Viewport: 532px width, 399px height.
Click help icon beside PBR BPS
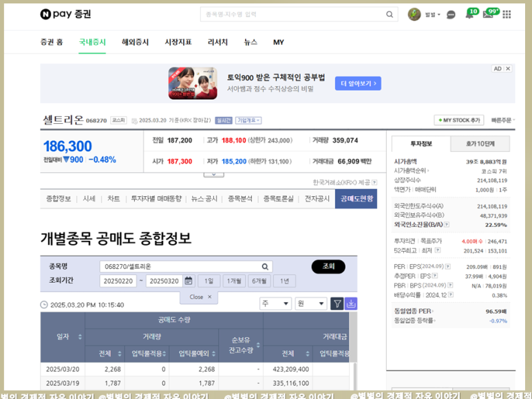pyautogui.click(x=450, y=285)
